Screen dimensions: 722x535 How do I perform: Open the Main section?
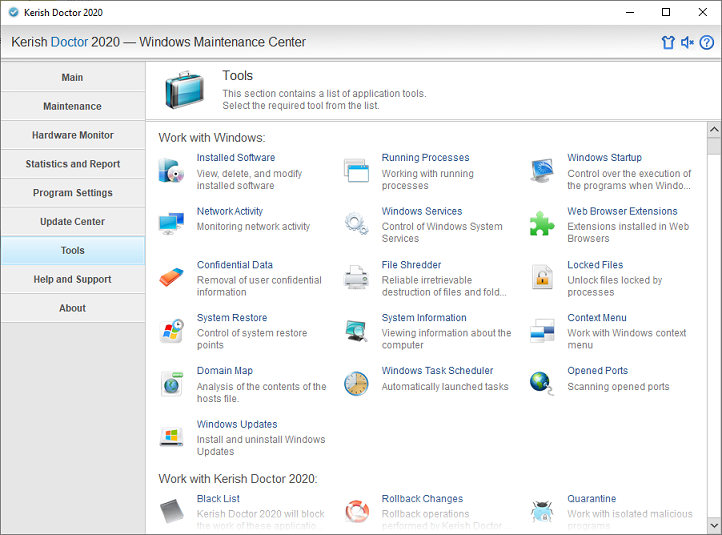[73, 77]
